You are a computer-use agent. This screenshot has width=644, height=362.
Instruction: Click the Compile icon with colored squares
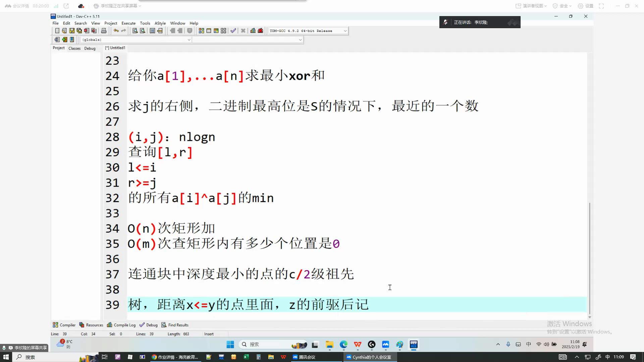point(201,31)
